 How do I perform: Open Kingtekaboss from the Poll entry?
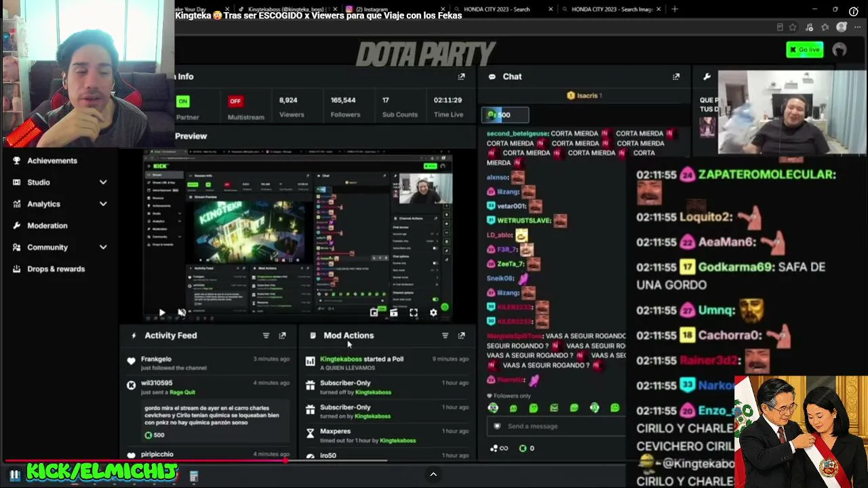coord(341,359)
